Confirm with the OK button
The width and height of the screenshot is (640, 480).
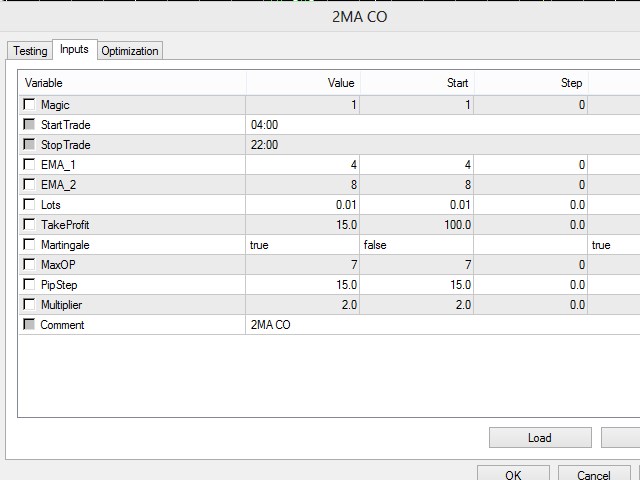513,473
